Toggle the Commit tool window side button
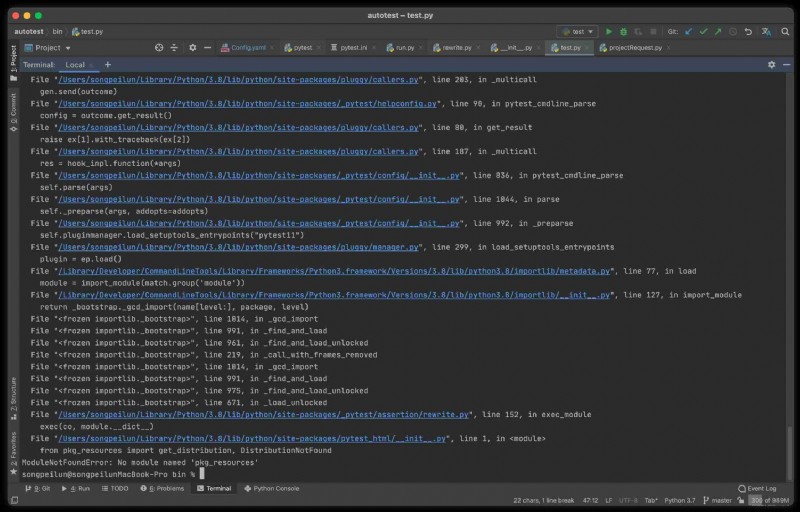800x512 pixels. pos(13,112)
